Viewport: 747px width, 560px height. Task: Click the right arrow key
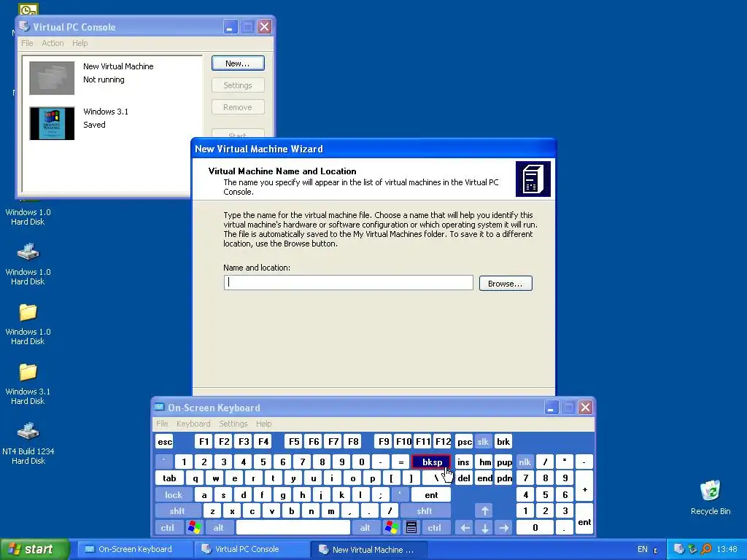504,528
